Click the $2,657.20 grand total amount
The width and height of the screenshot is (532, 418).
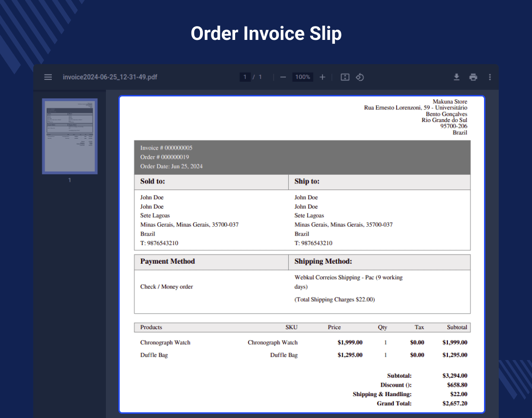455,403
